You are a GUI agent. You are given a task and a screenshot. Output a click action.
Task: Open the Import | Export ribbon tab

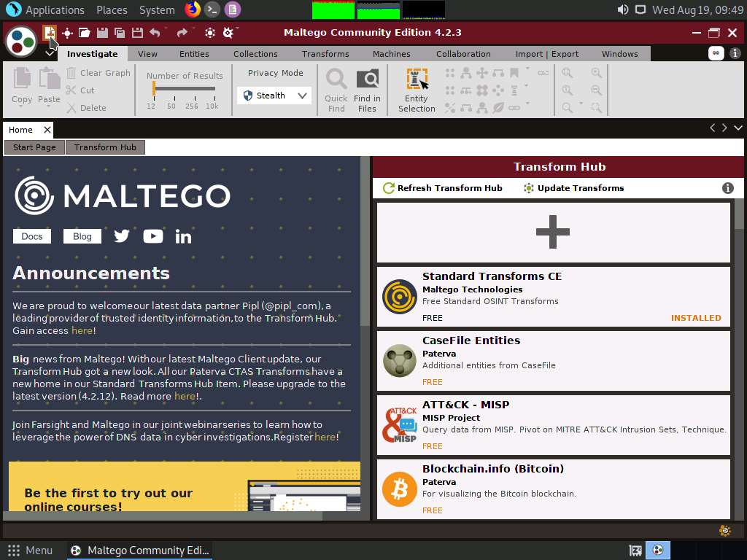[547, 54]
